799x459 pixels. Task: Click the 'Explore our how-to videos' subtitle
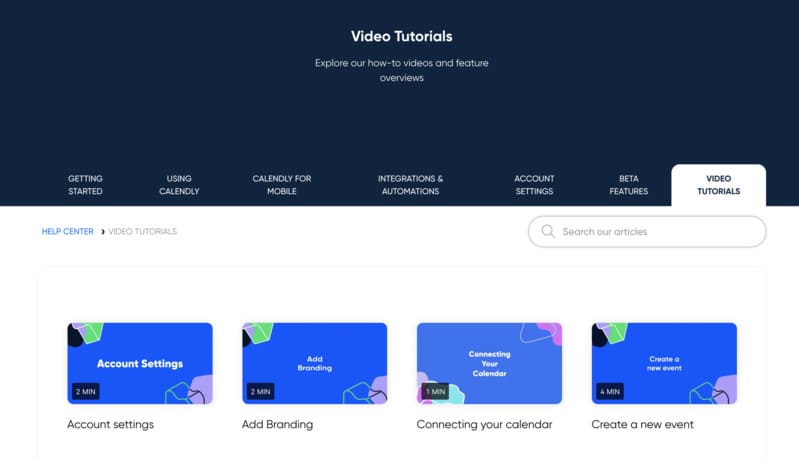point(402,70)
